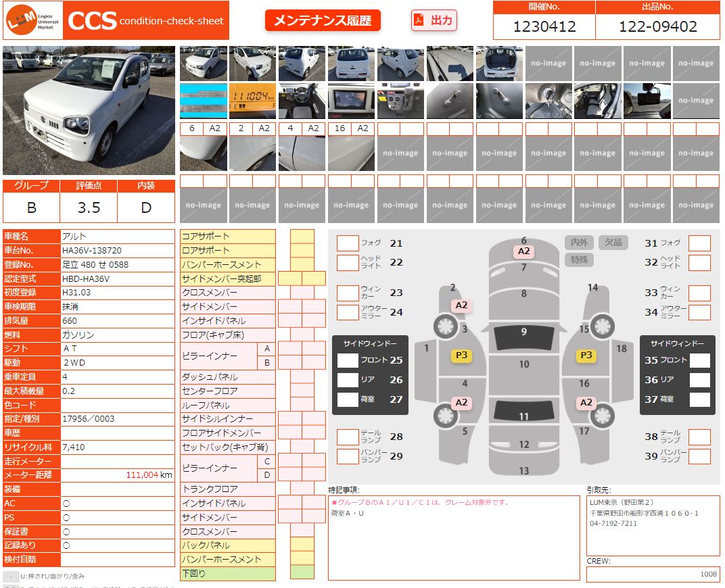Click the A2 marker near panel 2
725x588 pixels.
(461, 305)
